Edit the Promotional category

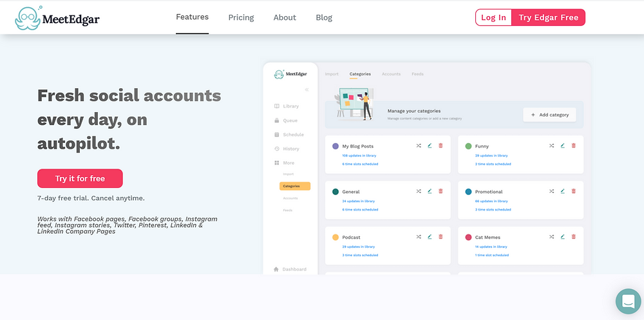pyautogui.click(x=563, y=191)
